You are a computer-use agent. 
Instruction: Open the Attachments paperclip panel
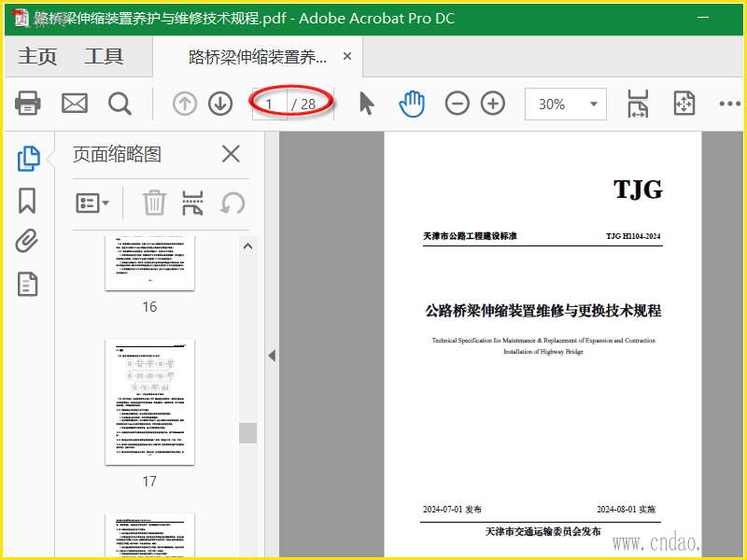pos(27,241)
